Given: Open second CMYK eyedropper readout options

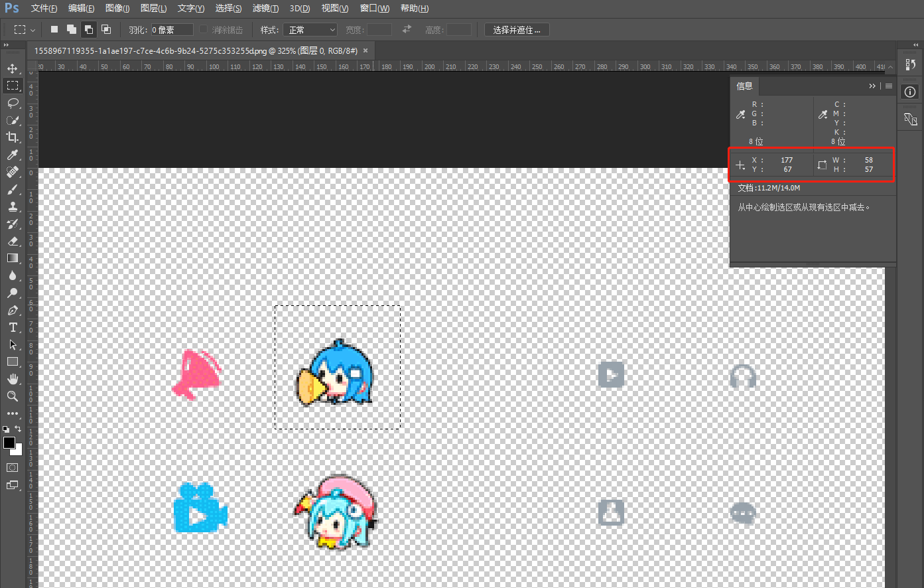Looking at the screenshot, I should pos(823,114).
